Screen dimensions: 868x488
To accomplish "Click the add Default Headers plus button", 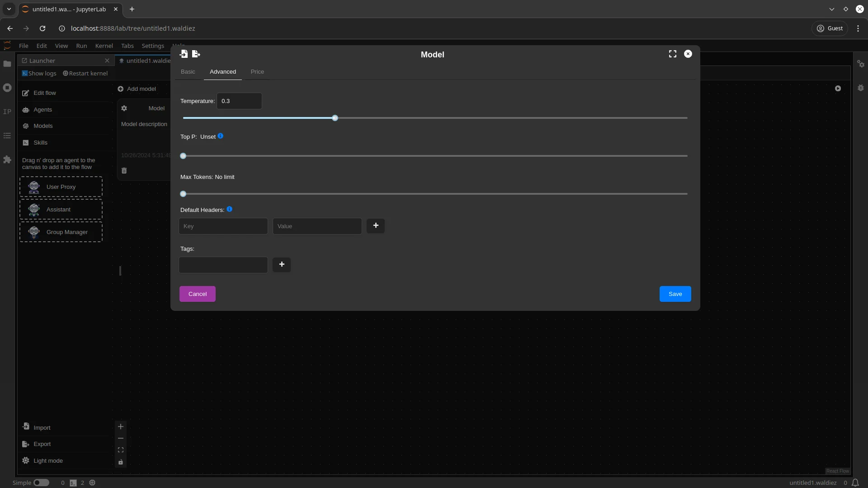I will (x=376, y=225).
